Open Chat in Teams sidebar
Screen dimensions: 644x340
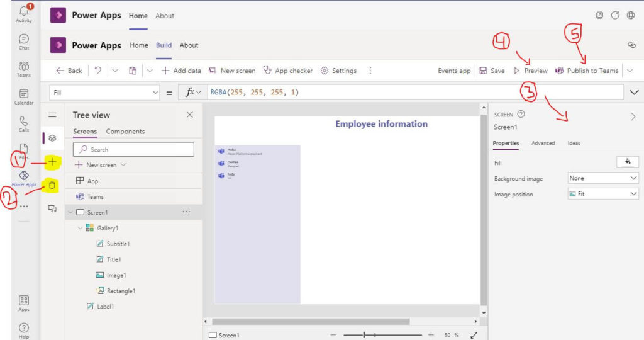click(x=24, y=42)
